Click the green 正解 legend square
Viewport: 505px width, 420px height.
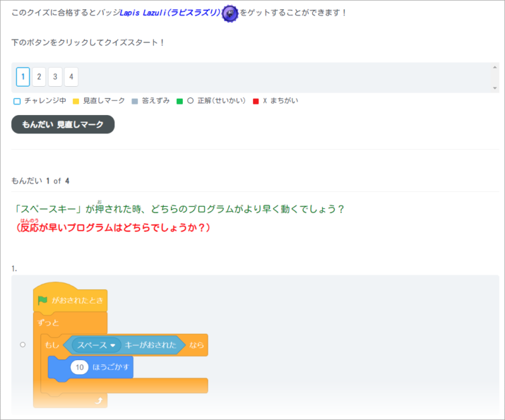click(x=180, y=101)
